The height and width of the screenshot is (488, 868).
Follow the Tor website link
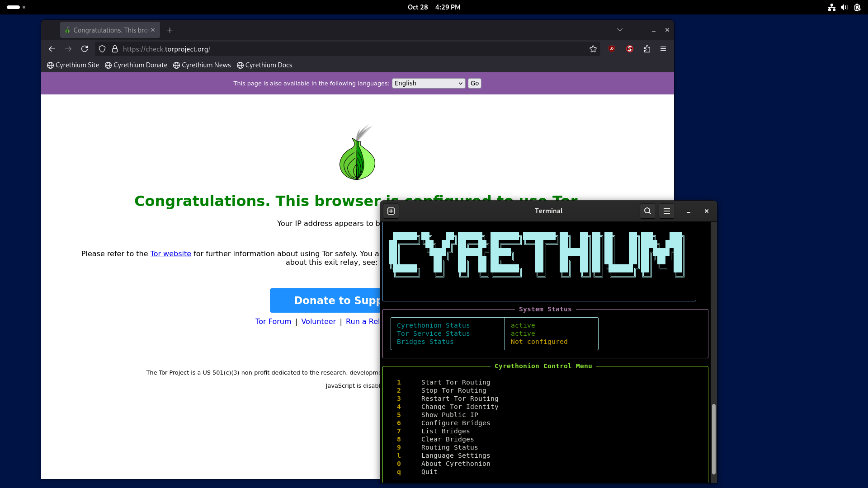click(x=170, y=253)
